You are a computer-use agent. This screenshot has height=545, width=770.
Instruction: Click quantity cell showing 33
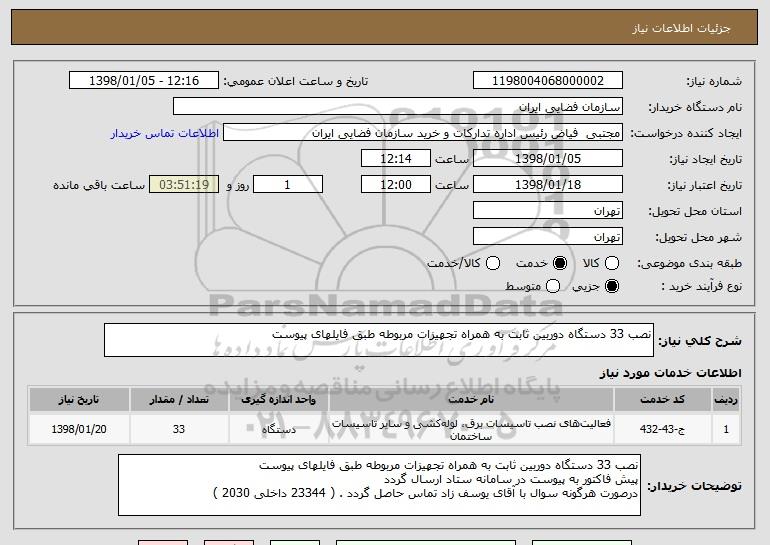pyautogui.click(x=179, y=429)
